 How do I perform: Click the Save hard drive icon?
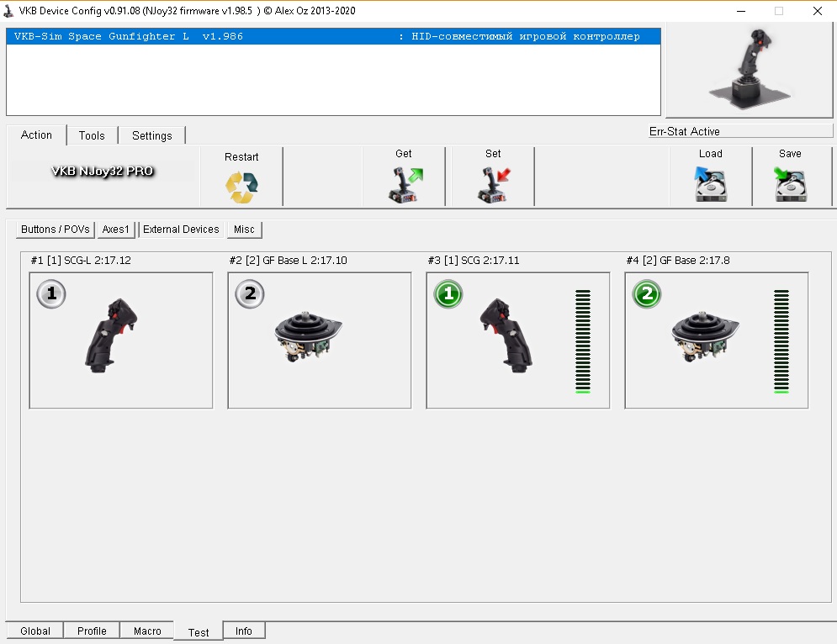[x=790, y=184]
